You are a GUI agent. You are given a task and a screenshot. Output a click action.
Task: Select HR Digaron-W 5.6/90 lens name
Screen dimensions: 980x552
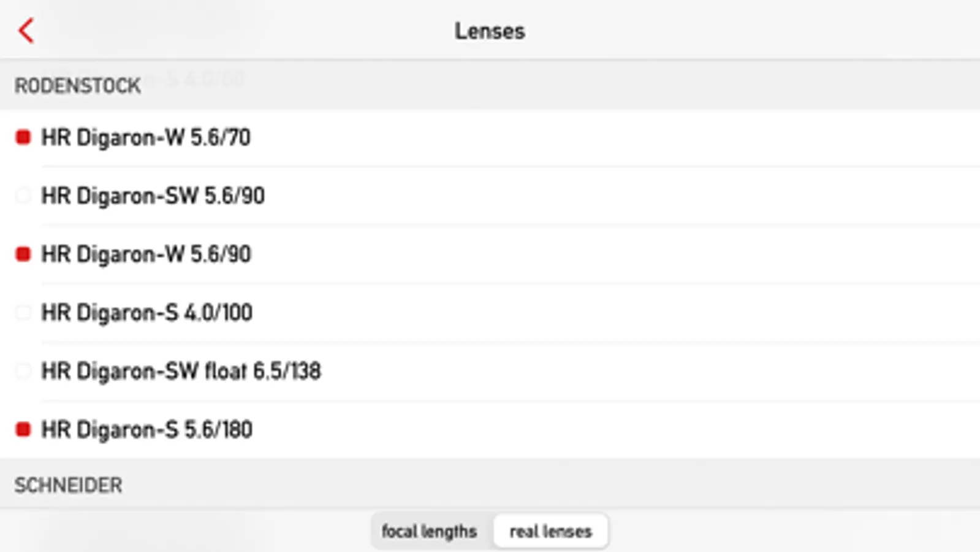[x=146, y=254]
